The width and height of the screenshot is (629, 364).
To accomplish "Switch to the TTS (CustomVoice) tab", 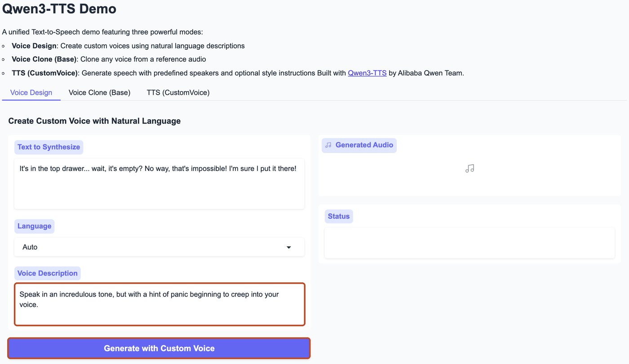I will click(178, 92).
